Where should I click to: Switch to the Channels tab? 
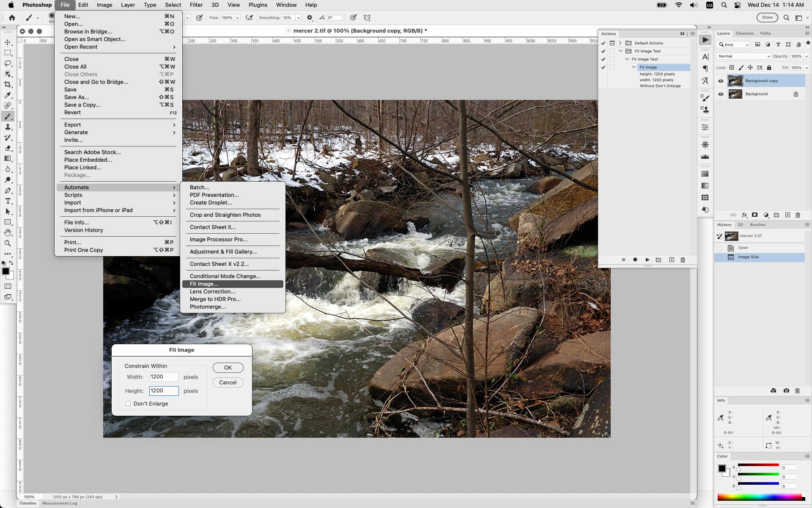(x=744, y=33)
